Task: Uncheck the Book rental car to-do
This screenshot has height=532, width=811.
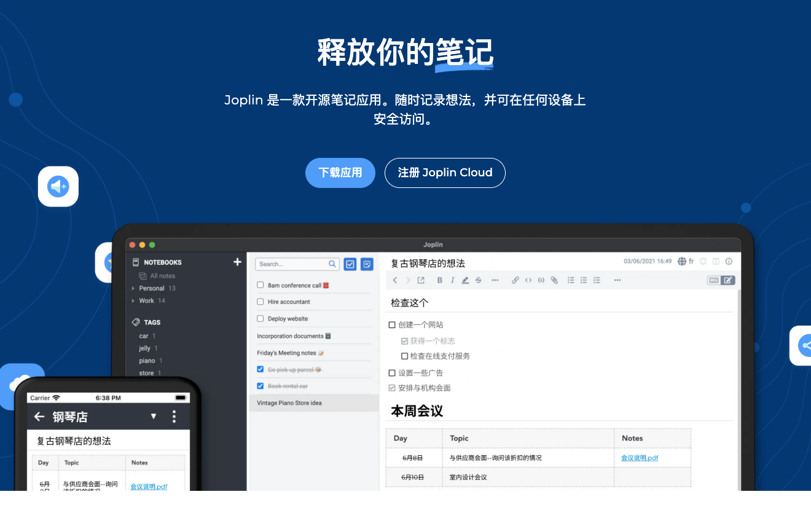Action: pyautogui.click(x=261, y=386)
